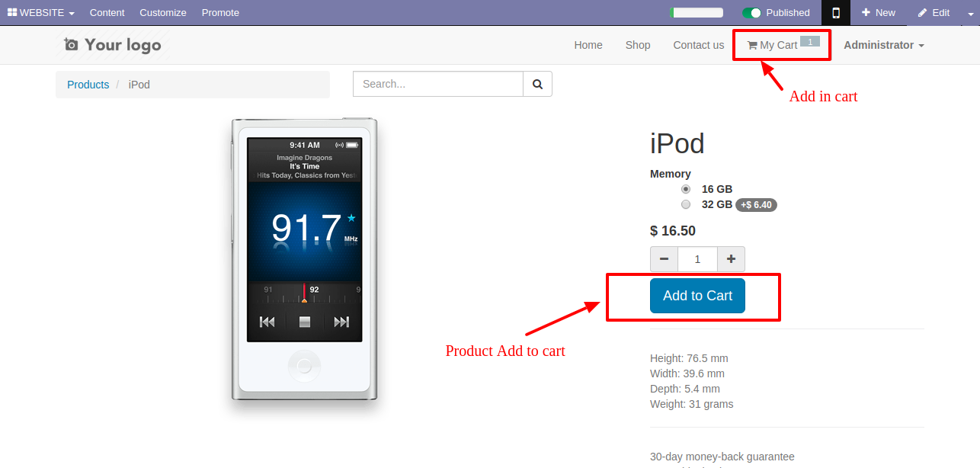Click the optimization progress bar
The width and height of the screenshot is (980, 468).
696,12
